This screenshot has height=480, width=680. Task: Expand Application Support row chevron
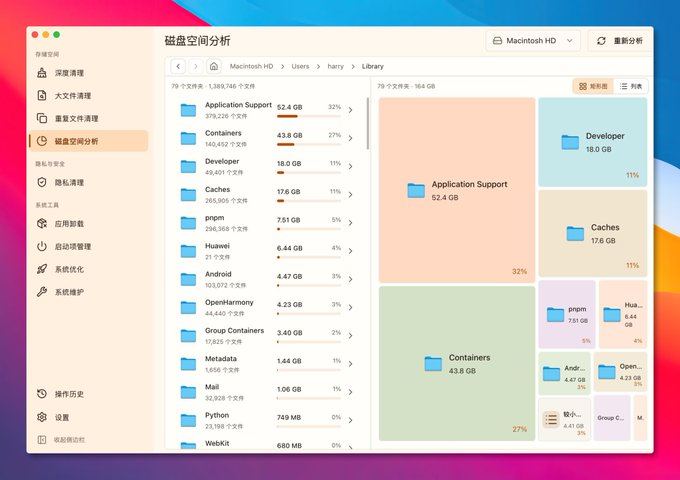(350, 110)
